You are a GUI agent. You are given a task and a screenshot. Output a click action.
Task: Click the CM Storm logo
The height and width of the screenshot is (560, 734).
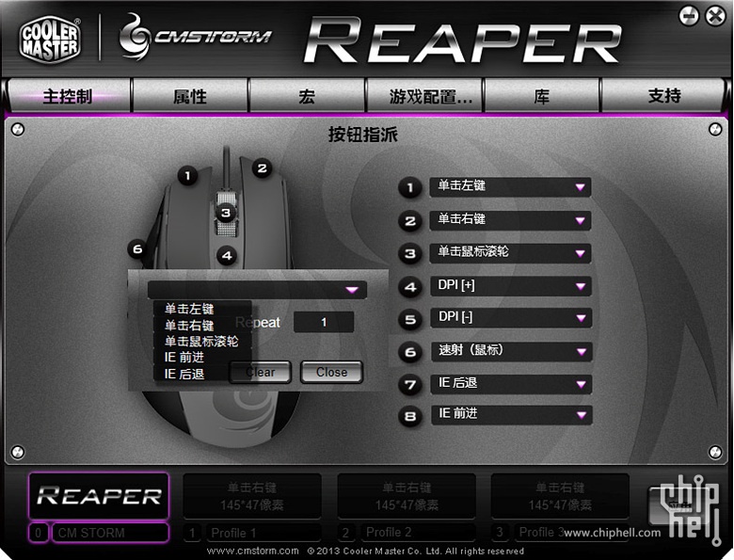tap(195, 38)
